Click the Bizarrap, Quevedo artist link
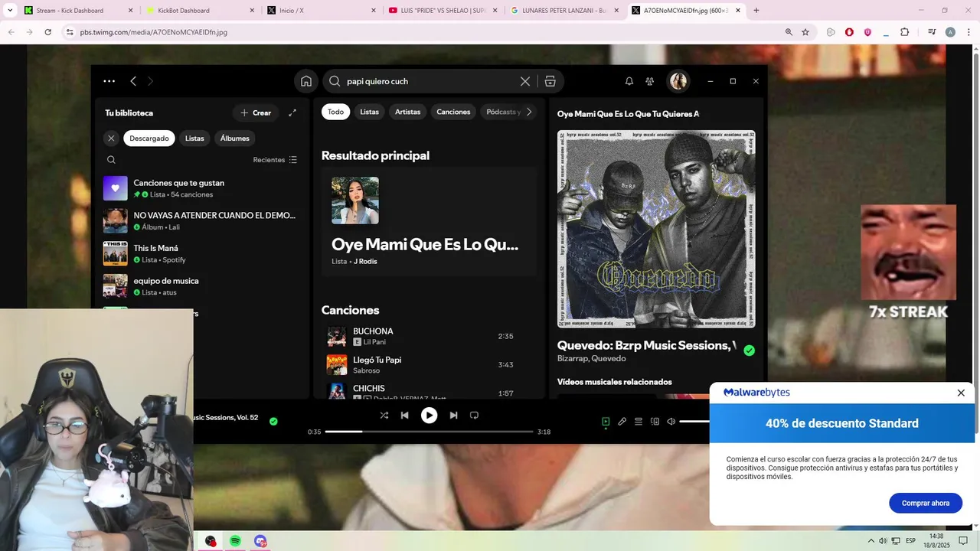Screen dimensions: 980x551 pyautogui.click(x=592, y=358)
